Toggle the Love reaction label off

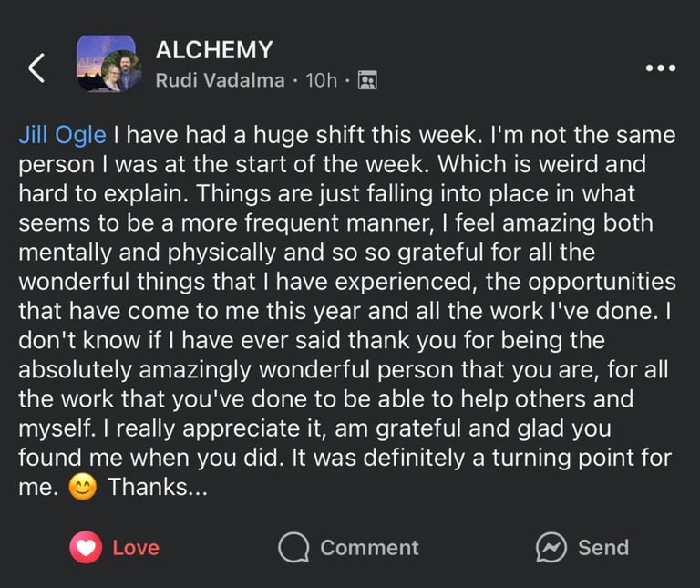pos(136,548)
